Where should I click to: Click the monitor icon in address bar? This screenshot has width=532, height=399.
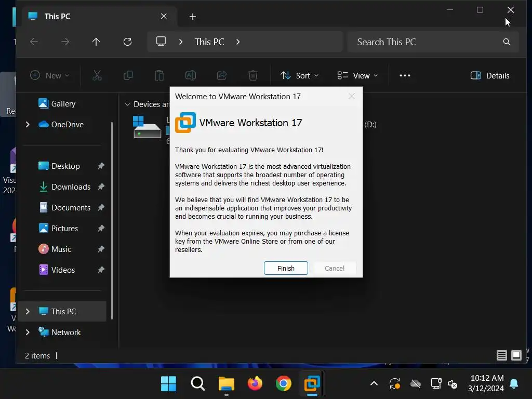click(161, 42)
